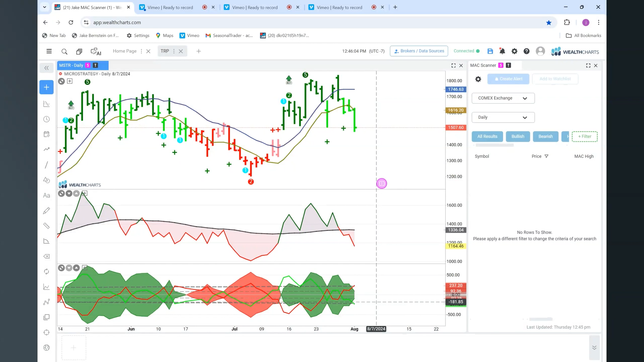Select the crosshair target tool
644x362 pixels.
(47, 333)
